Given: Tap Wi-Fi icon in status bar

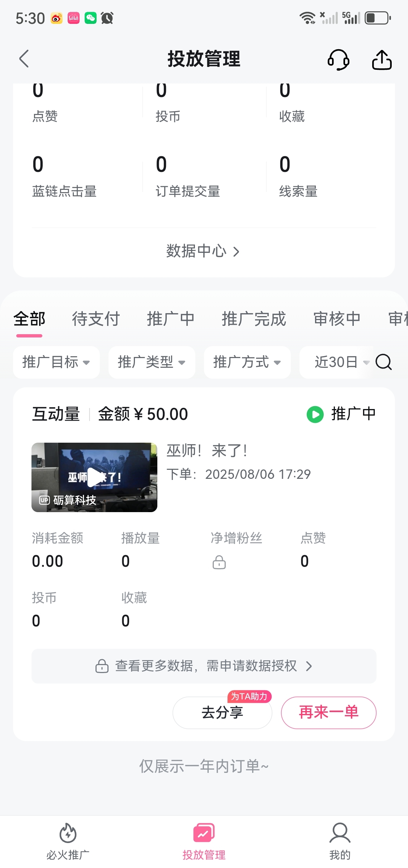Looking at the screenshot, I should [307, 18].
